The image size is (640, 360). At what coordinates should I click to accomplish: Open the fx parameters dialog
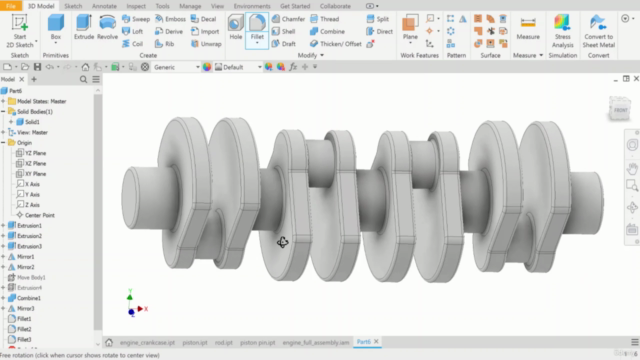[x=293, y=67]
